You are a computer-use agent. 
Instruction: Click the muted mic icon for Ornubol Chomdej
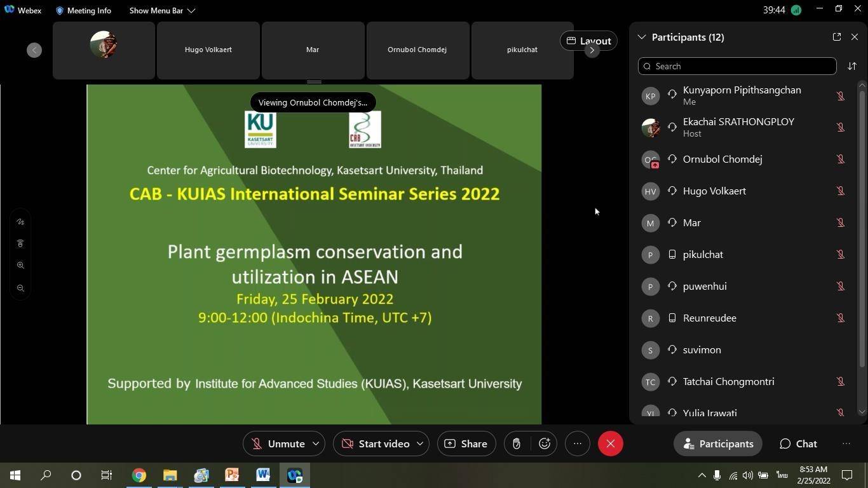tap(840, 159)
